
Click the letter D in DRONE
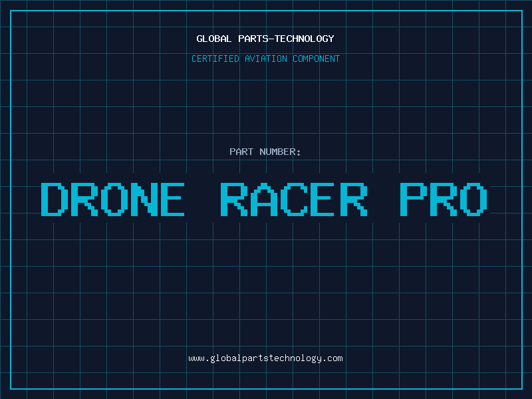(55, 199)
